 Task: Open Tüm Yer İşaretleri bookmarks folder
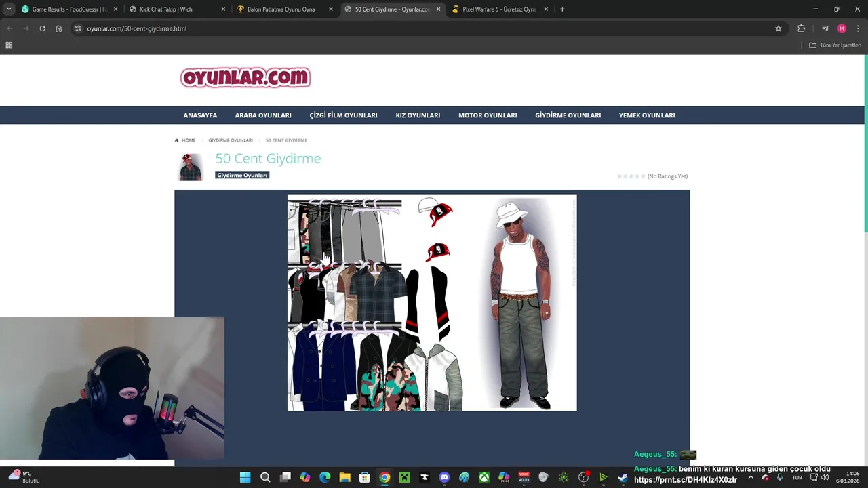(835, 45)
